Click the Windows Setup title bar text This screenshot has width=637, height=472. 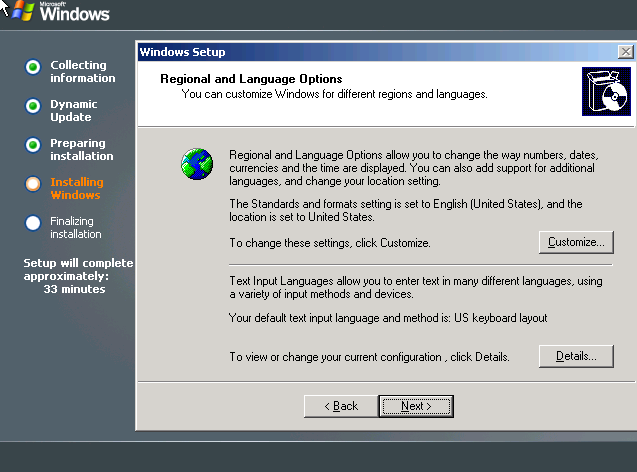[x=182, y=52]
